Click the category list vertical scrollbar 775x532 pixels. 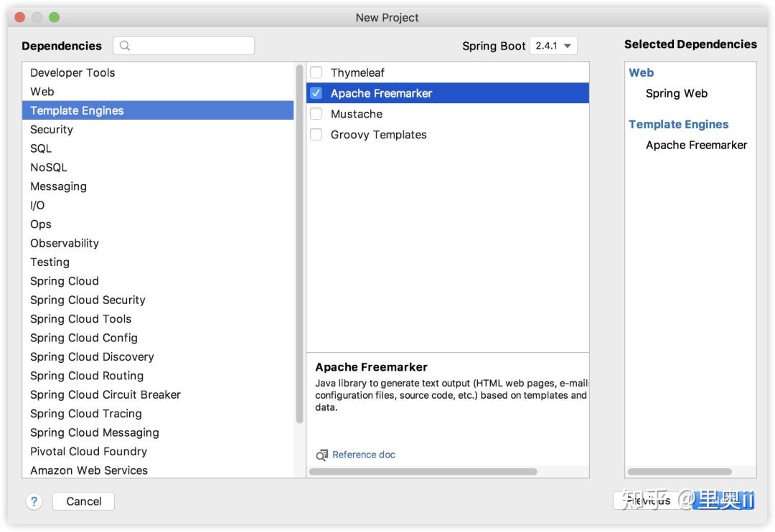tap(299, 244)
